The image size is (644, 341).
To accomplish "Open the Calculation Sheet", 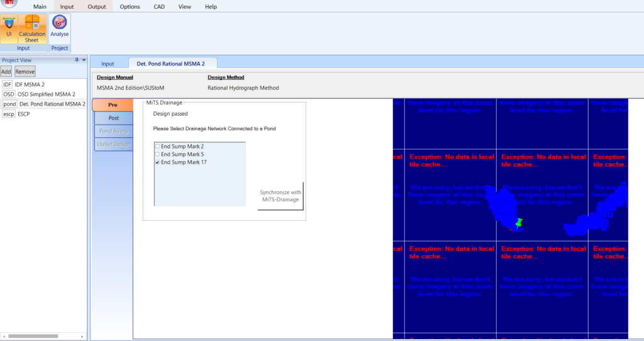I will (31, 29).
